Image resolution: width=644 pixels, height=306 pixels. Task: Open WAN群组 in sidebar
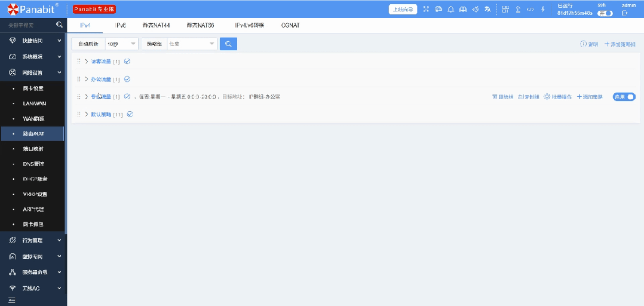[33, 119]
